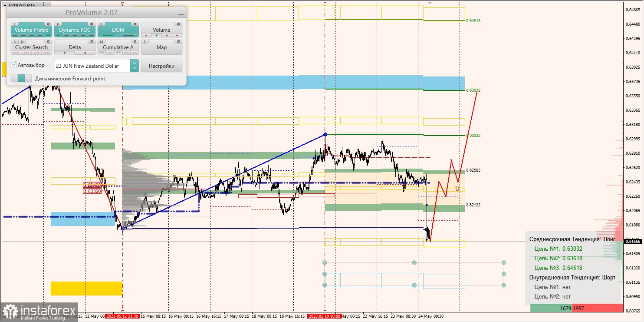Image resolution: width=644 pixels, height=322 pixels.
Task: Click the D hotkey tag on DOM
Action: click(x=102, y=24)
